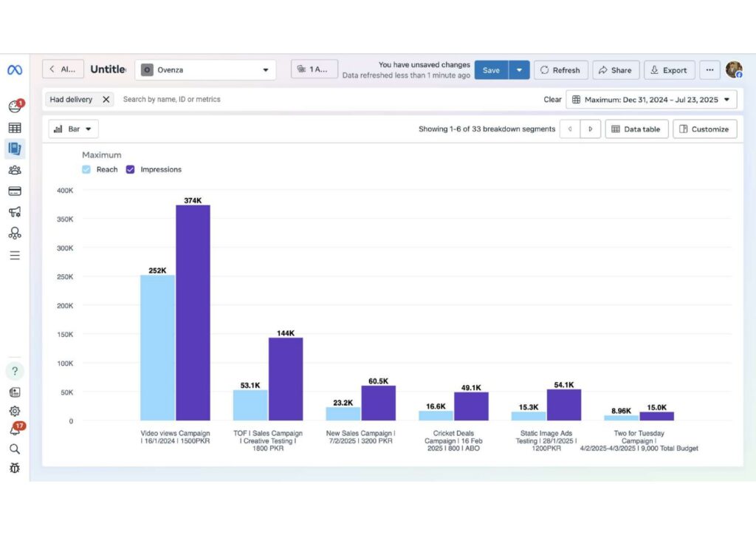756x535 pixels.
Task: Open Settings gear in sidebar
Action: tap(15, 411)
